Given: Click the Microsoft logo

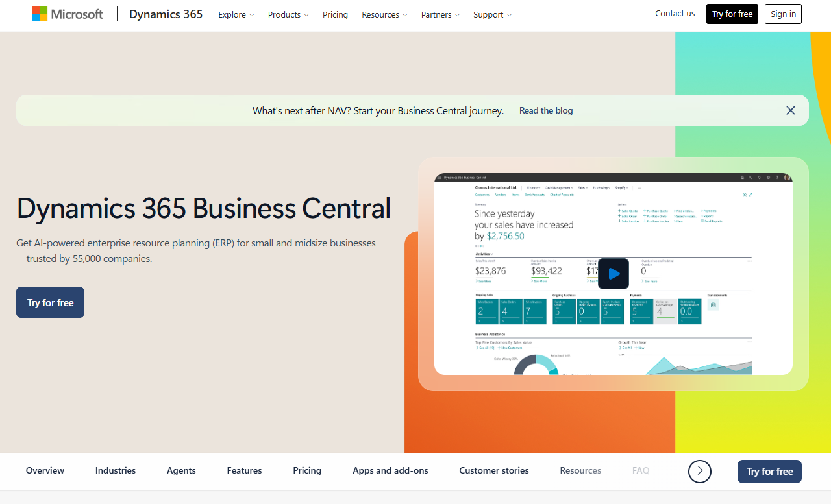Looking at the screenshot, I should (68, 14).
